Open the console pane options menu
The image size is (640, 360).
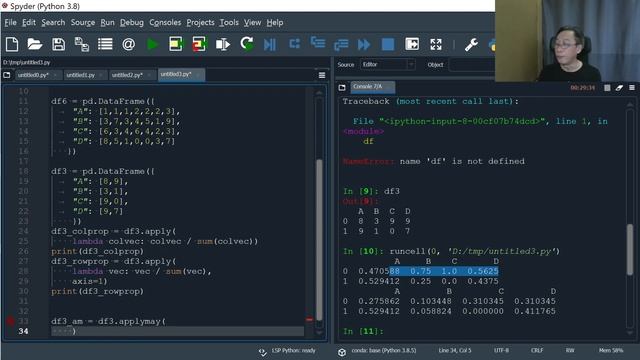coord(632,88)
